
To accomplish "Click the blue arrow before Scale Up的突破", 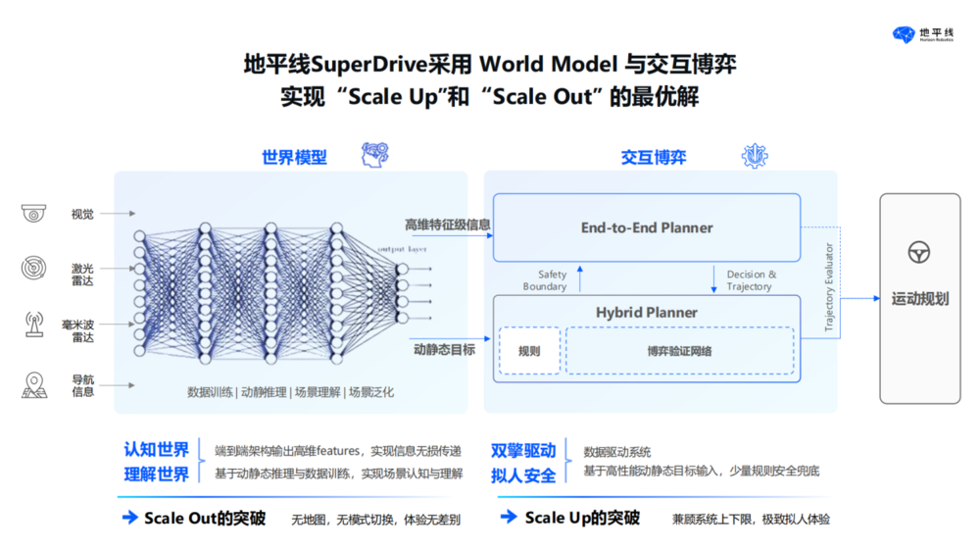I will pos(508,518).
